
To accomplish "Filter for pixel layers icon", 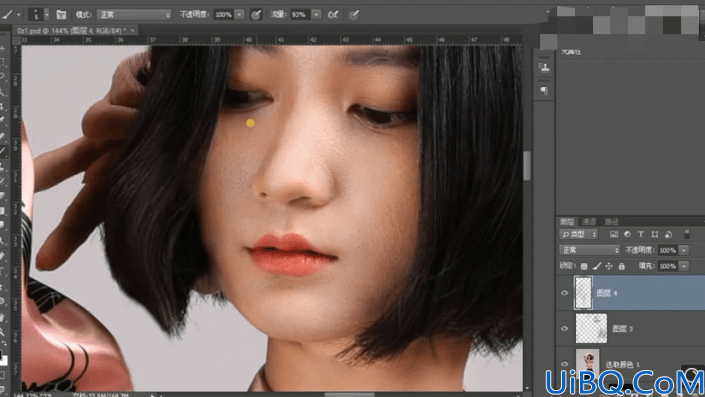I will click(x=614, y=234).
